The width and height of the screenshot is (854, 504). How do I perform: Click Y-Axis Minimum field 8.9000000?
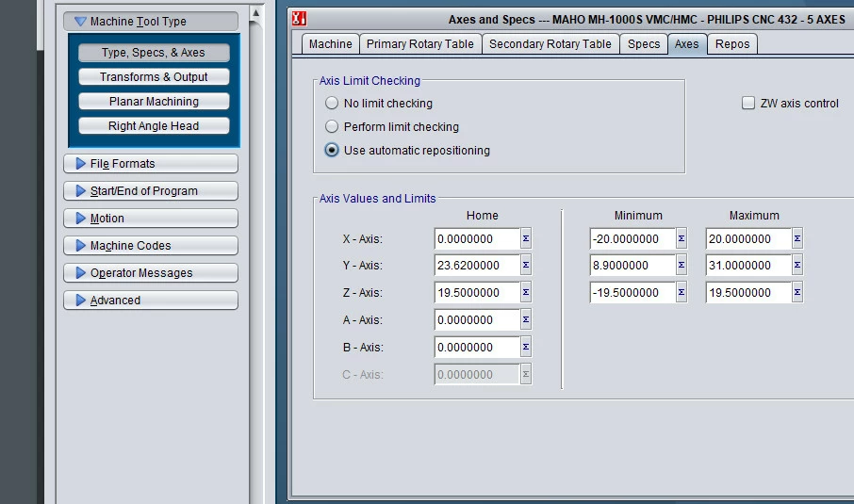[x=632, y=265]
